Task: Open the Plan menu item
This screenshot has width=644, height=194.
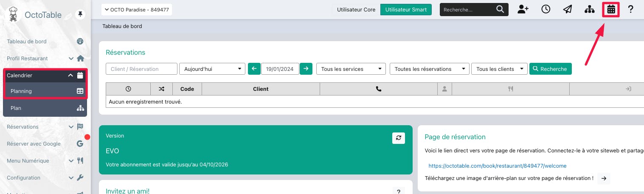Action: coord(45,108)
